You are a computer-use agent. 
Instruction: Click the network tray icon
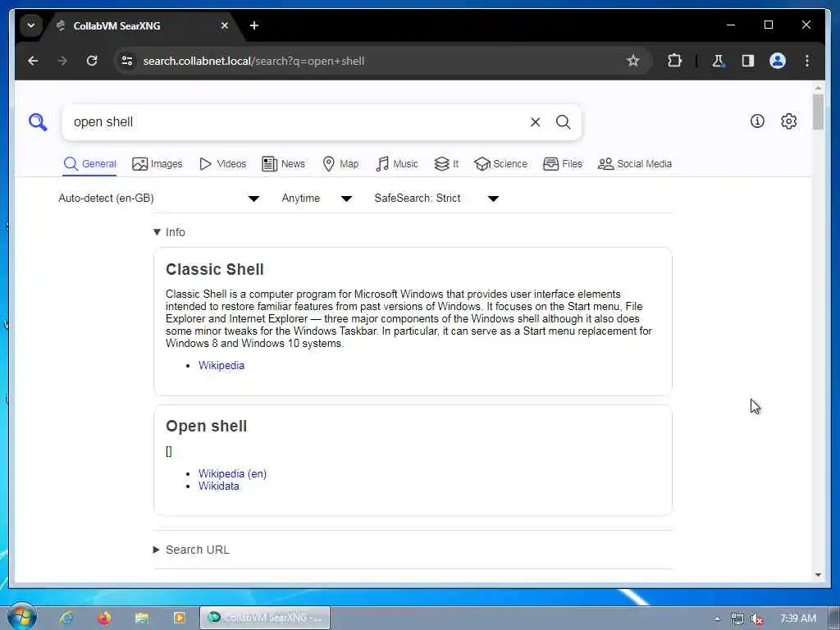[737, 619]
